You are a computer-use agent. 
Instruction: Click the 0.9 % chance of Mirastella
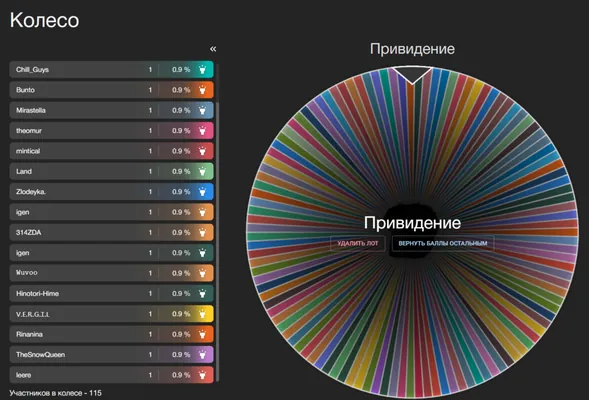coord(181,110)
